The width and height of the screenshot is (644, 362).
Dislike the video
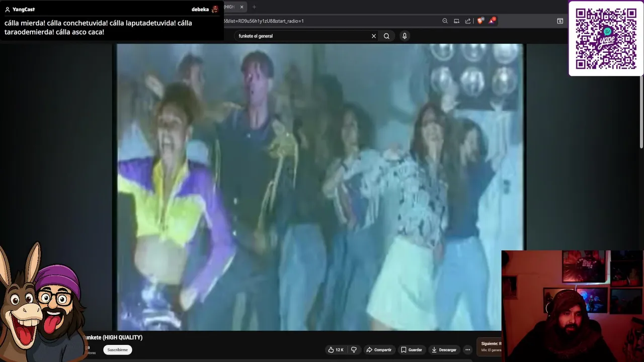click(354, 350)
